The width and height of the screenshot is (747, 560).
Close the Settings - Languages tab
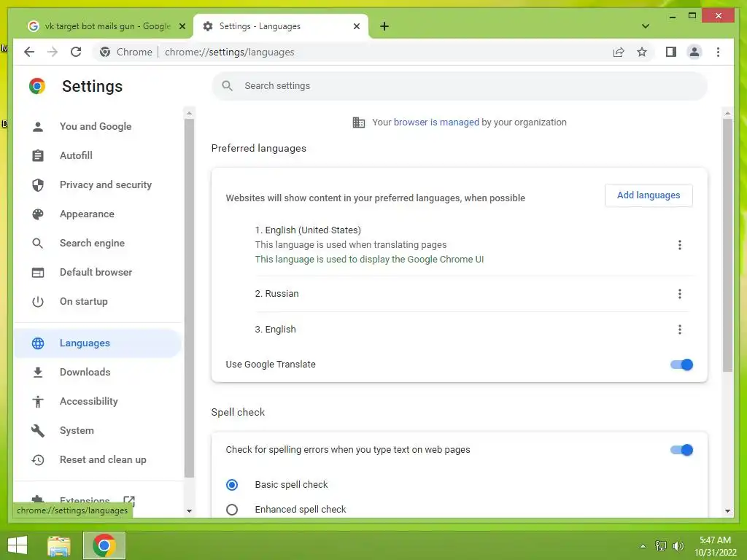[356, 26]
